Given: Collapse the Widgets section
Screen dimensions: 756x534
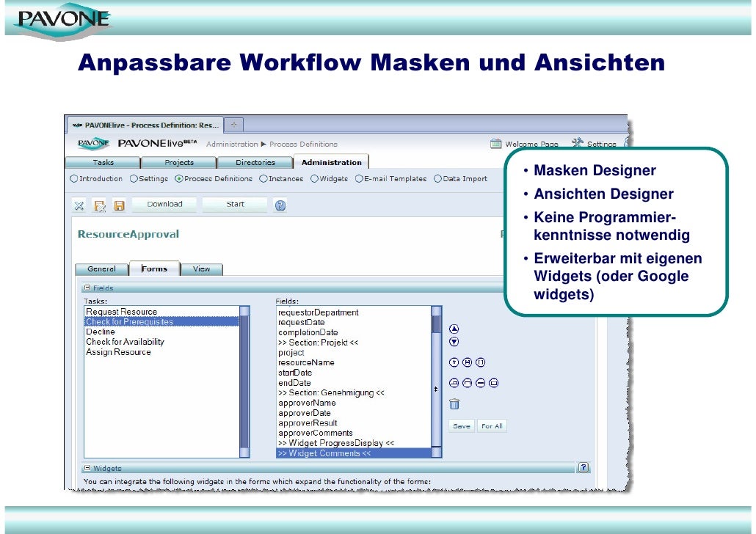Looking at the screenshot, I should [x=87, y=468].
